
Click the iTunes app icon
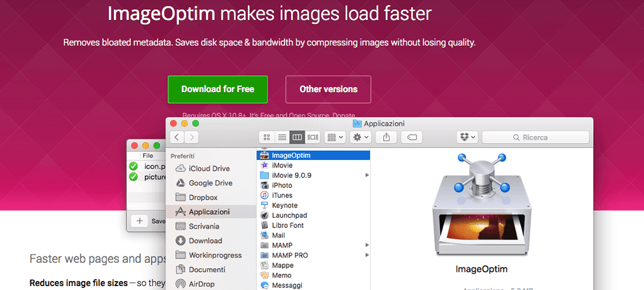pos(265,195)
